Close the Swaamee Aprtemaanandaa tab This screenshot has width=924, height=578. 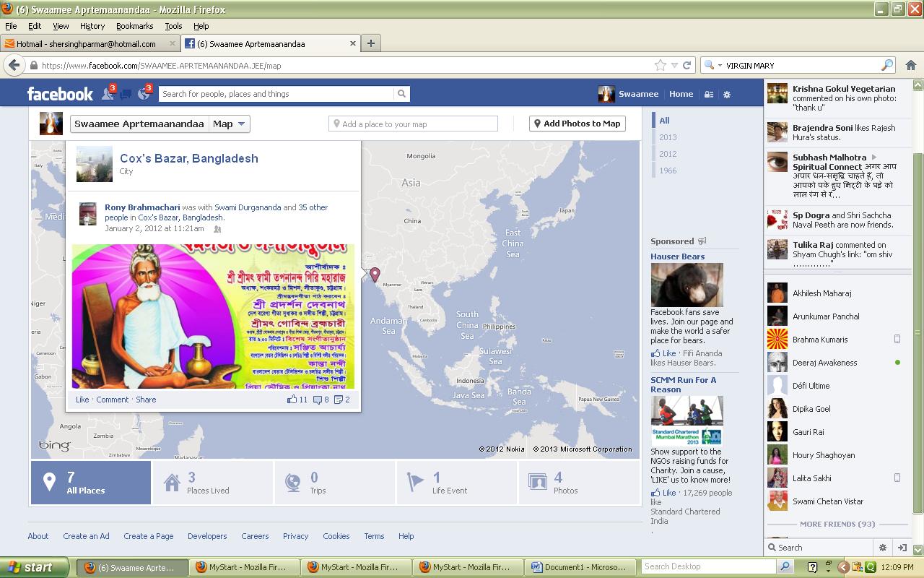pyautogui.click(x=353, y=43)
